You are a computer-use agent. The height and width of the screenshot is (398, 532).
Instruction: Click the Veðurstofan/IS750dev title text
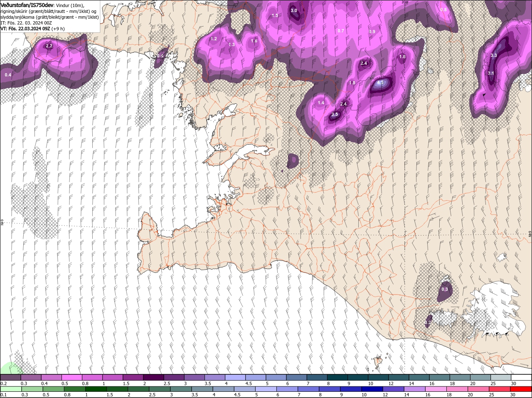click(x=27, y=5)
